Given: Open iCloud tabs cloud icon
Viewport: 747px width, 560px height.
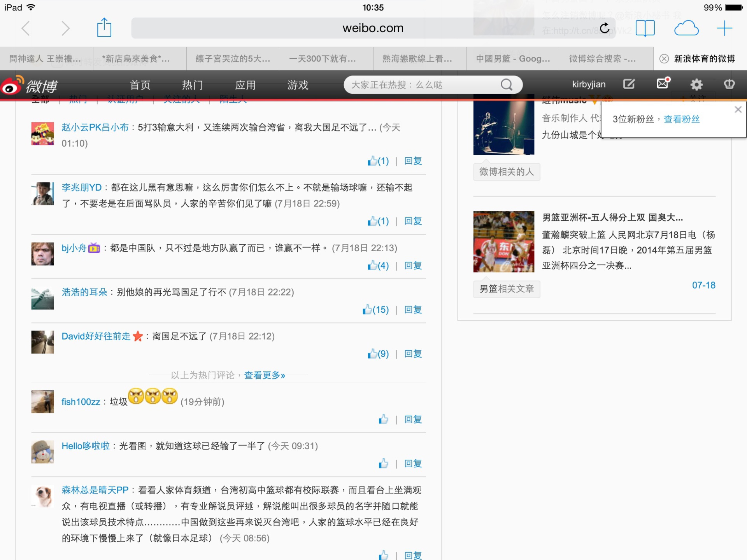Looking at the screenshot, I should click(686, 28).
